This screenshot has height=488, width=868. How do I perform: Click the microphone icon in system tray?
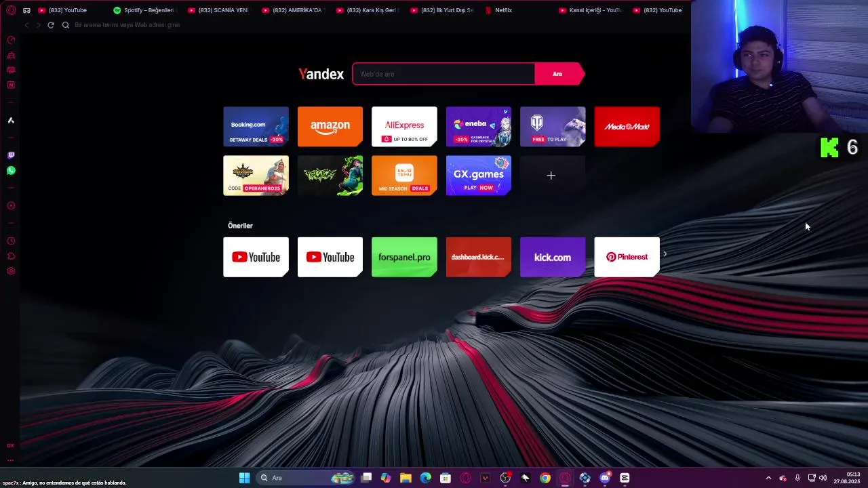797,478
